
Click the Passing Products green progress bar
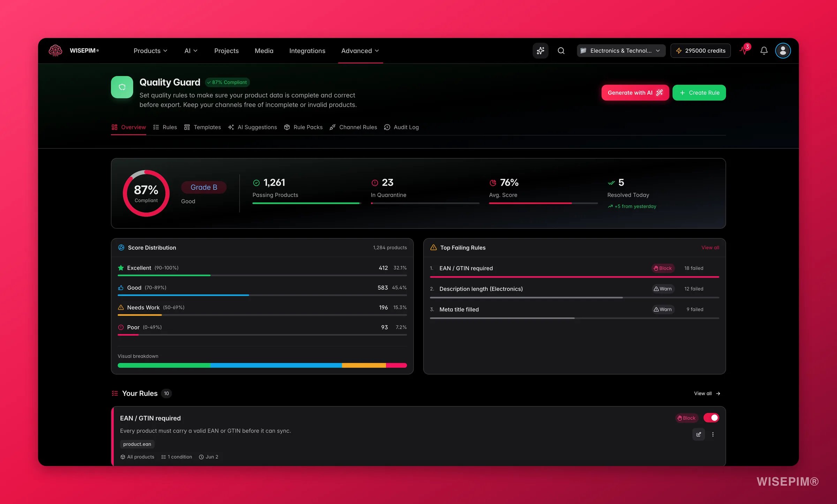(x=306, y=203)
